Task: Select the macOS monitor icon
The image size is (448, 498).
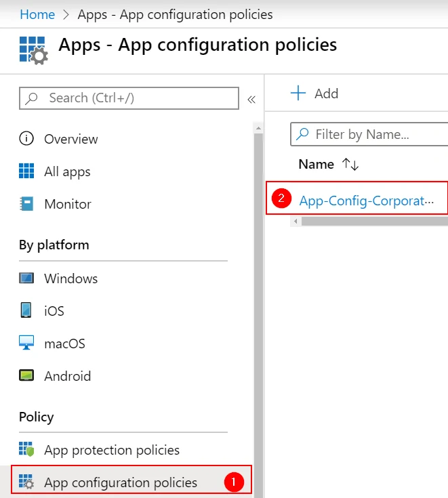Action: click(26, 343)
